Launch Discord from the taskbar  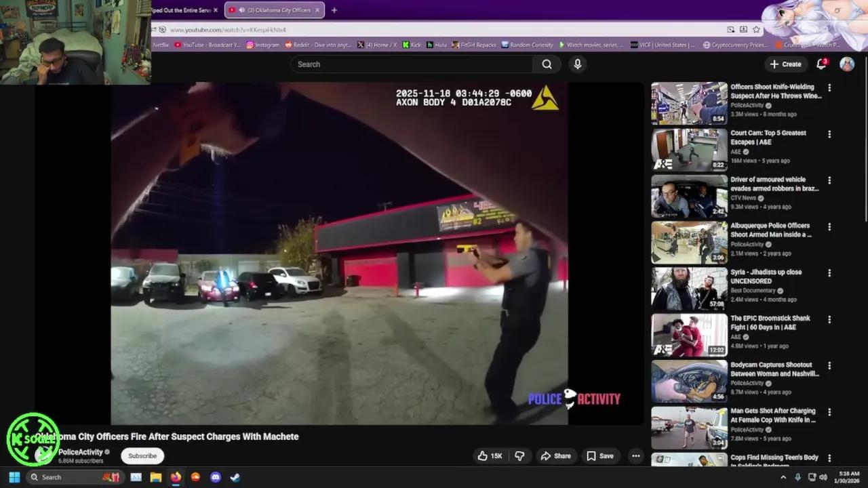pos(215,477)
